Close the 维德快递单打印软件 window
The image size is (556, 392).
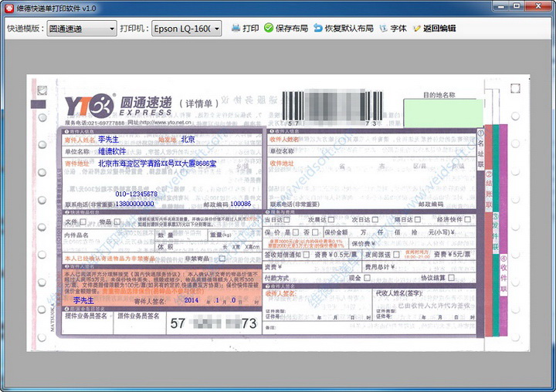click(538, 6)
